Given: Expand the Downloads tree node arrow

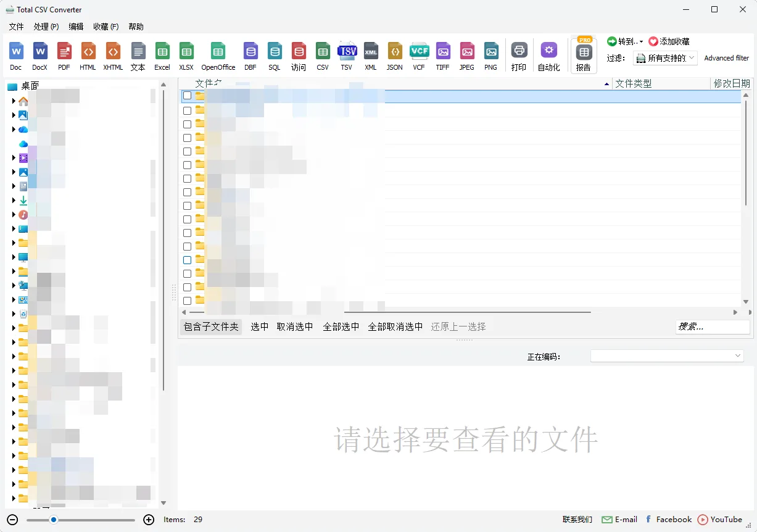Looking at the screenshot, I should tap(14, 201).
